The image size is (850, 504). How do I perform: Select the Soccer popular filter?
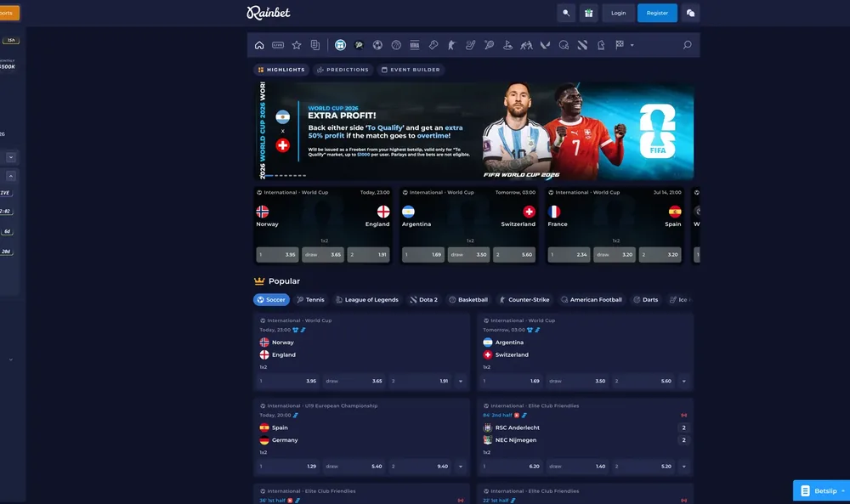point(271,300)
